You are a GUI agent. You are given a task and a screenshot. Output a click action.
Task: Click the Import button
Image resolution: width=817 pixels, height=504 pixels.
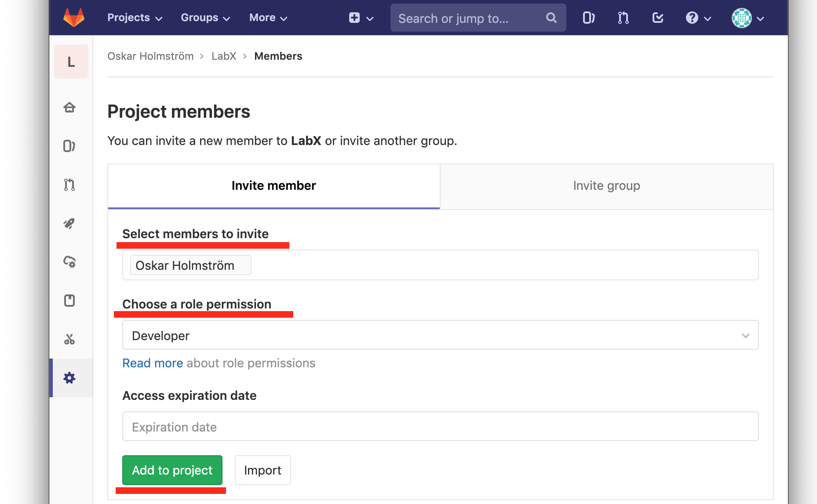pyautogui.click(x=263, y=470)
